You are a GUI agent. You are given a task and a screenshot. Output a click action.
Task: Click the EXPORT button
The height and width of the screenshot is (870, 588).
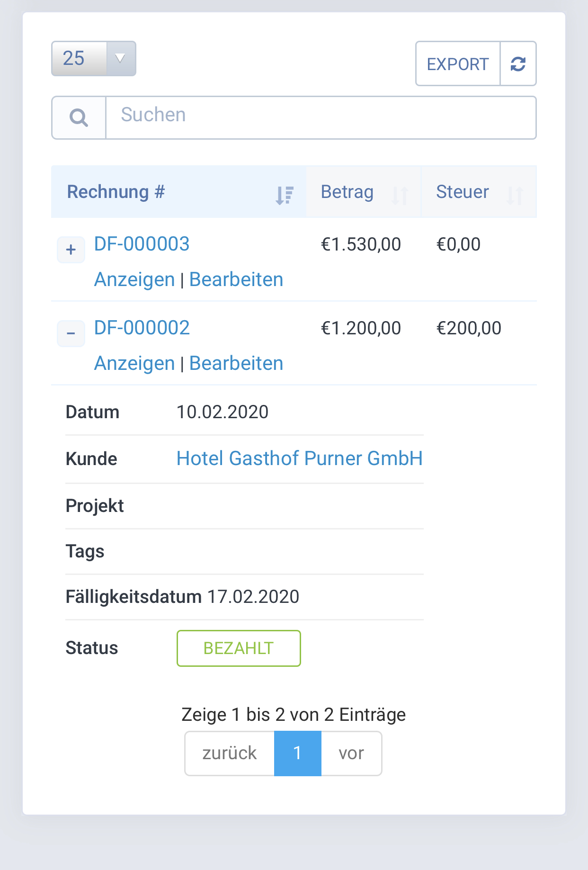click(458, 64)
